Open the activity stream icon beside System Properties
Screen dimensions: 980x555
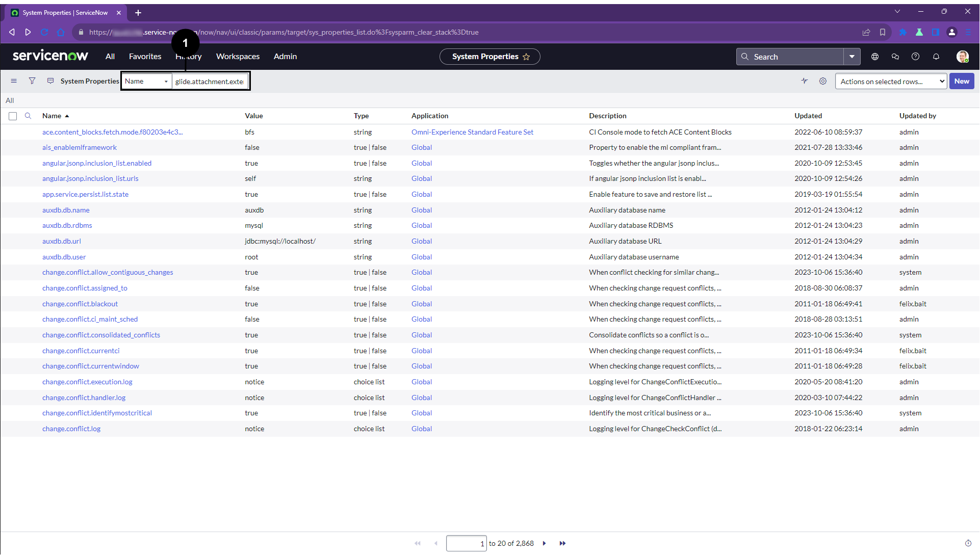[50, 81]
